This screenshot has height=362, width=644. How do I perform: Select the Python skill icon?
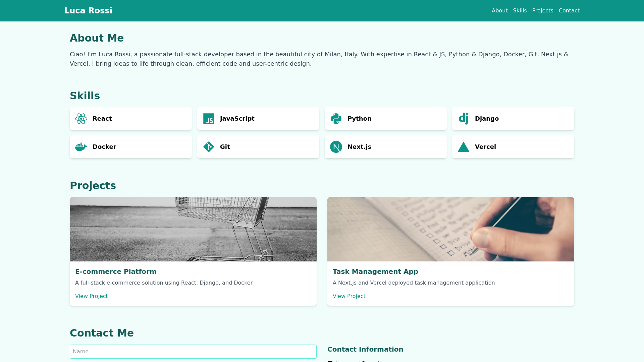pyautogui.click(x=336, y=118)
